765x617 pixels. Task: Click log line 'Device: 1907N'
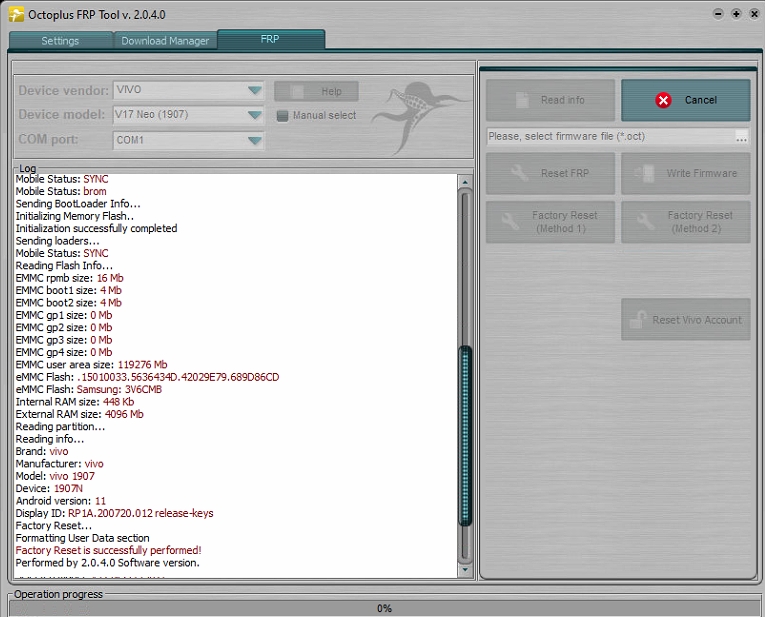click(x=49, y=488)
